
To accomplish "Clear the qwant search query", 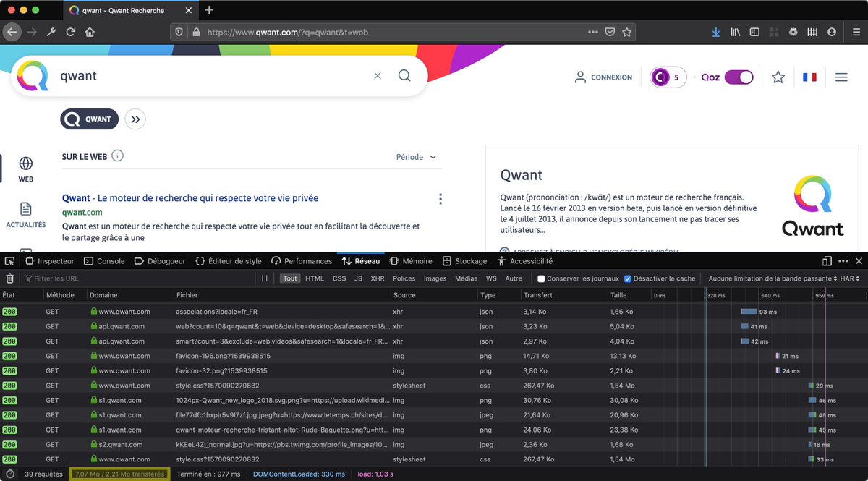I will tap(378, 76).
